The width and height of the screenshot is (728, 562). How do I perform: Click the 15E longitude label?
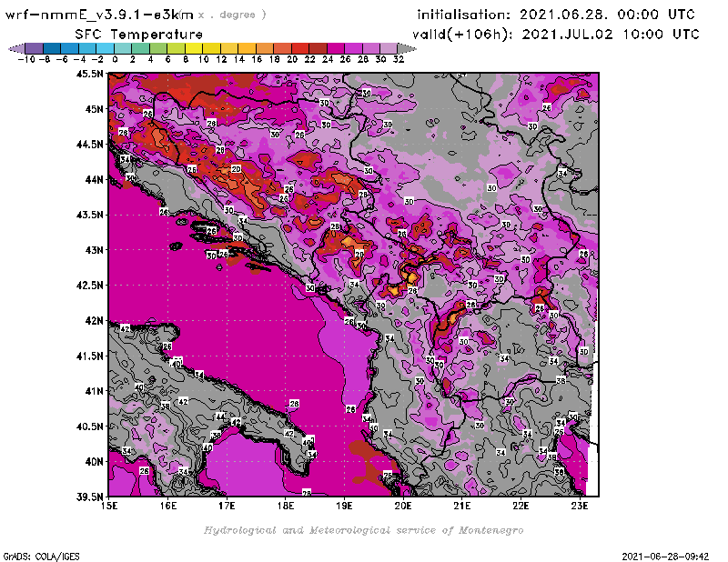click(x=109, y=506)
